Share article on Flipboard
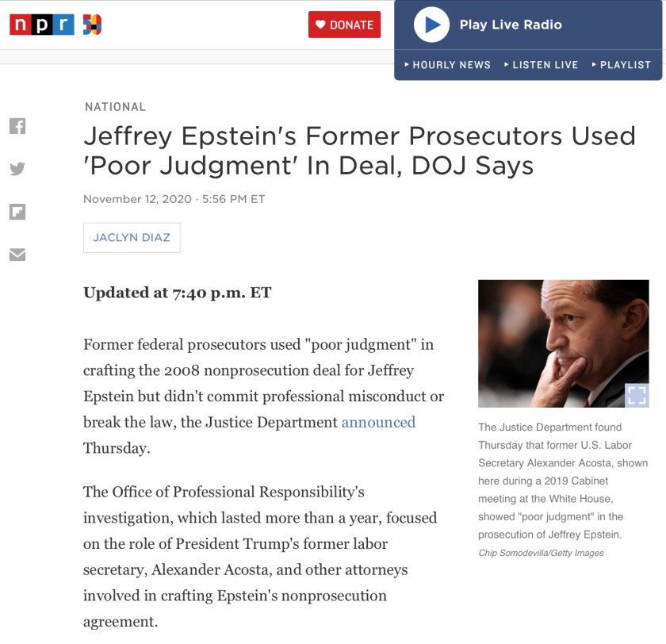 point(17,212)
